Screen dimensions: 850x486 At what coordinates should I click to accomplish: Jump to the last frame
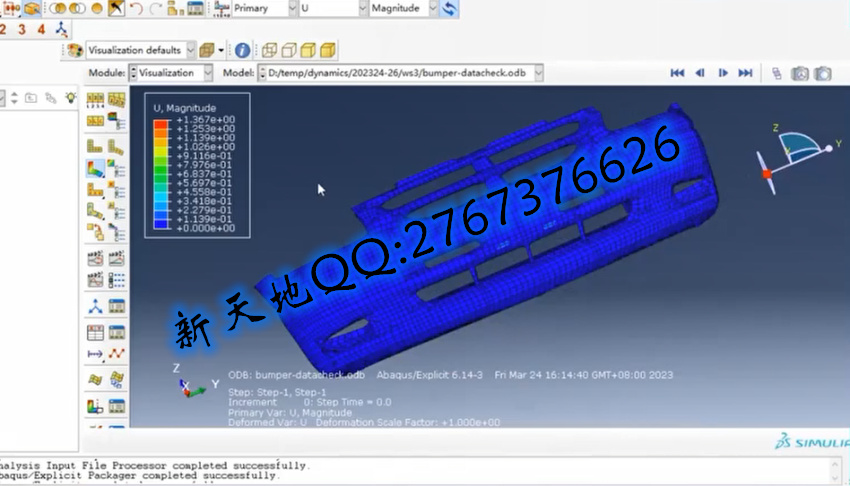coord(745,73)
